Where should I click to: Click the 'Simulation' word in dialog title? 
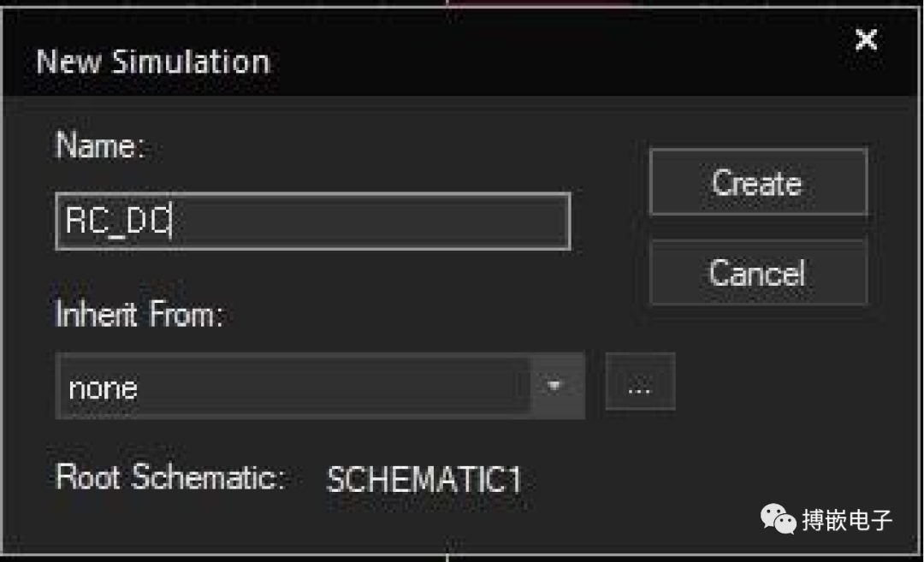click(x=191, y=62)
